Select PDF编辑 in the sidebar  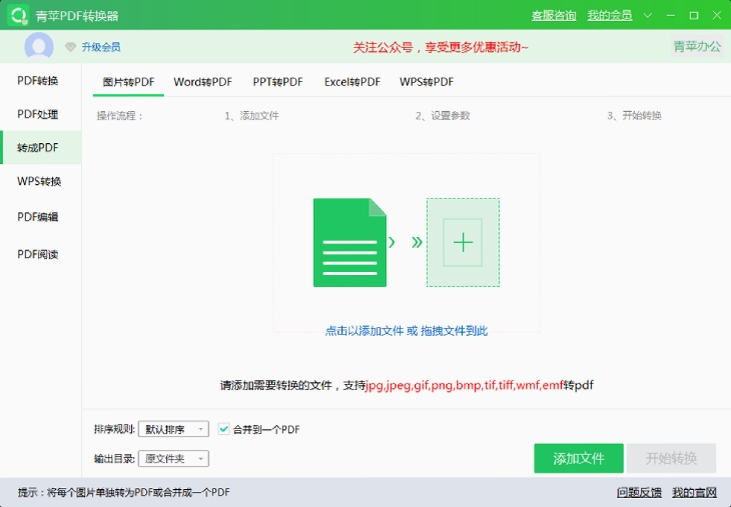(x=41, y=217)
